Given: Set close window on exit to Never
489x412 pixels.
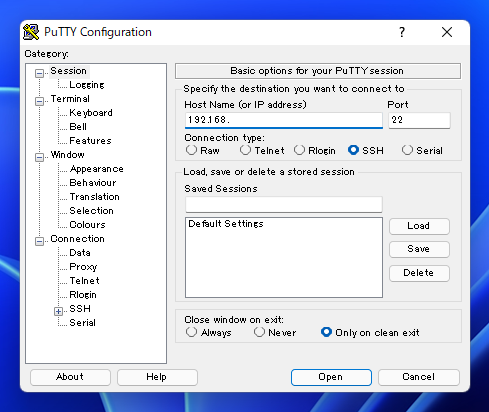Looking at the screenshot, I should [259, 332].
